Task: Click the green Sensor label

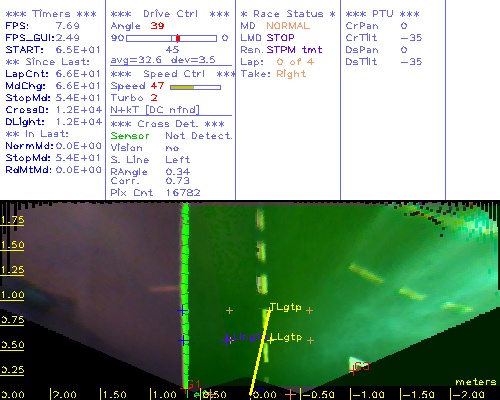Action: click(x=130, y=136)
